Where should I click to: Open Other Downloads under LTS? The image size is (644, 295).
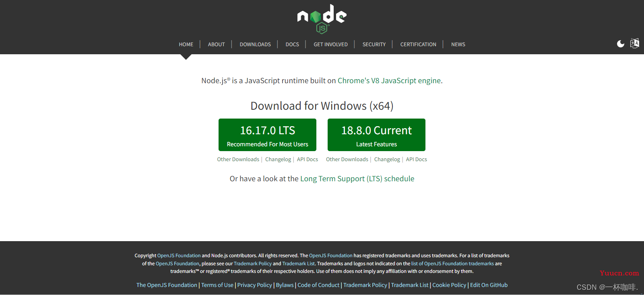(x=238, y=160)
